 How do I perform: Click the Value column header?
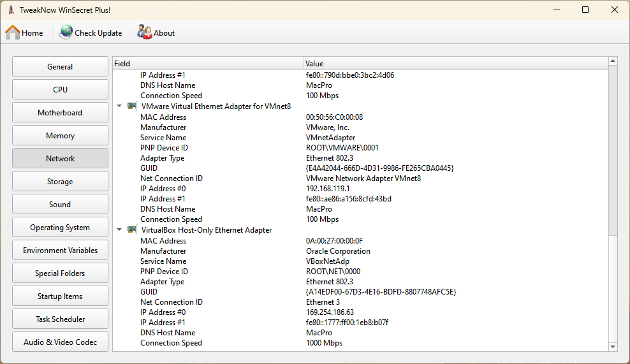(x=456, y=64)
